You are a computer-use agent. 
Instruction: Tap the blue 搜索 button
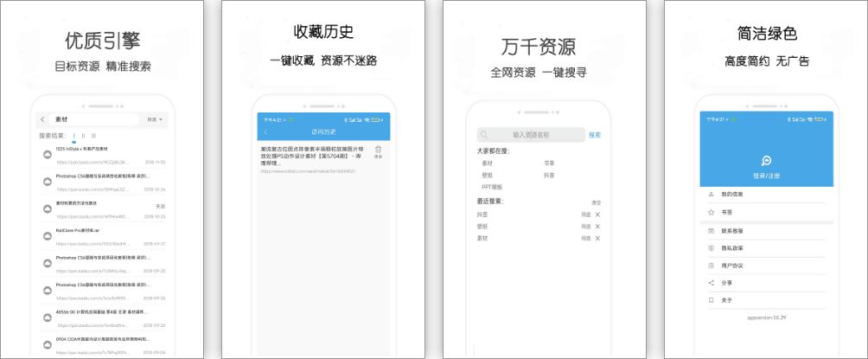click(x=595, y=135)
